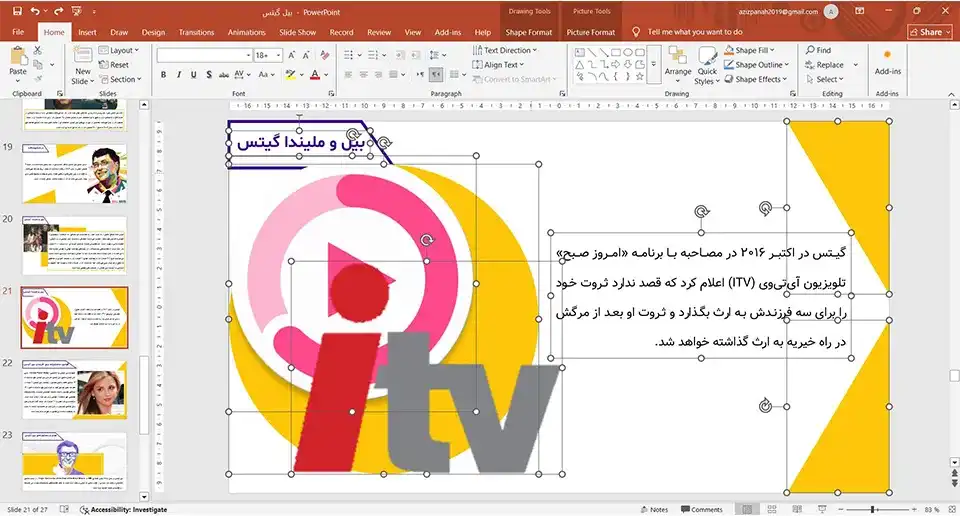Switch to the Design tab

(x=153, y=32)
